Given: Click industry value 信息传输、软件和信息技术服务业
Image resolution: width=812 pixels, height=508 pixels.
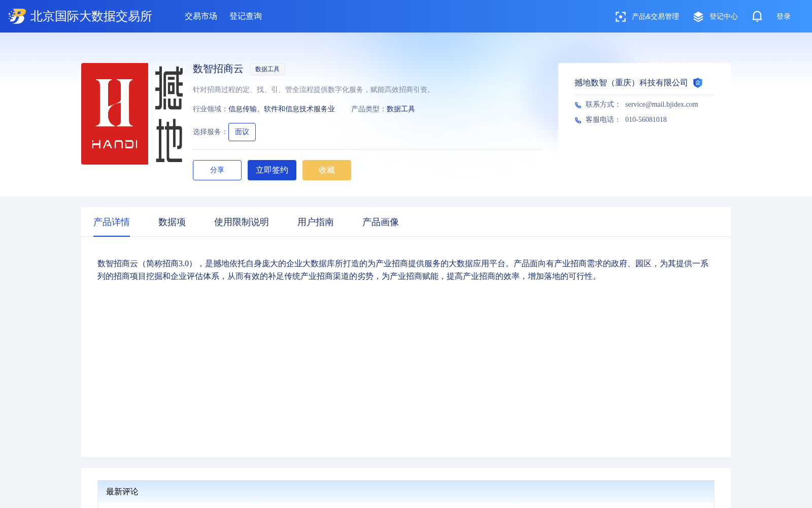Looking at the screenshot, I should [282, 109].
